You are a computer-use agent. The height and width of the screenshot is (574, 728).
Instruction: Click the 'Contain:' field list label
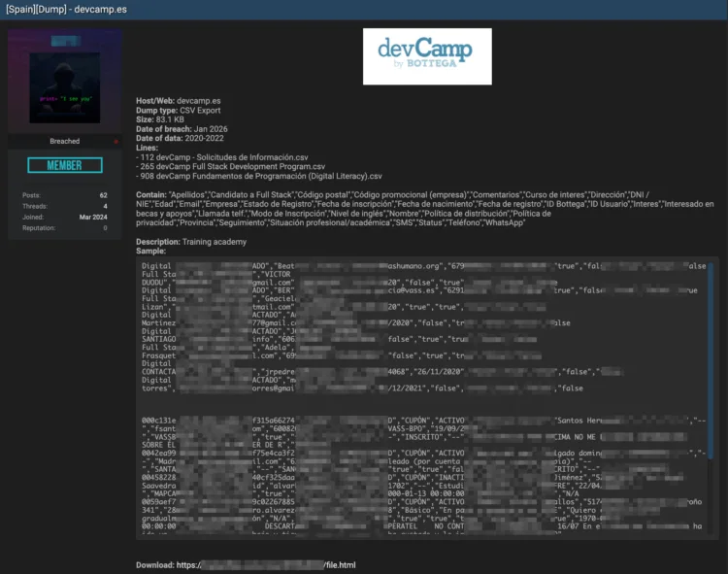tap(150, 194)
